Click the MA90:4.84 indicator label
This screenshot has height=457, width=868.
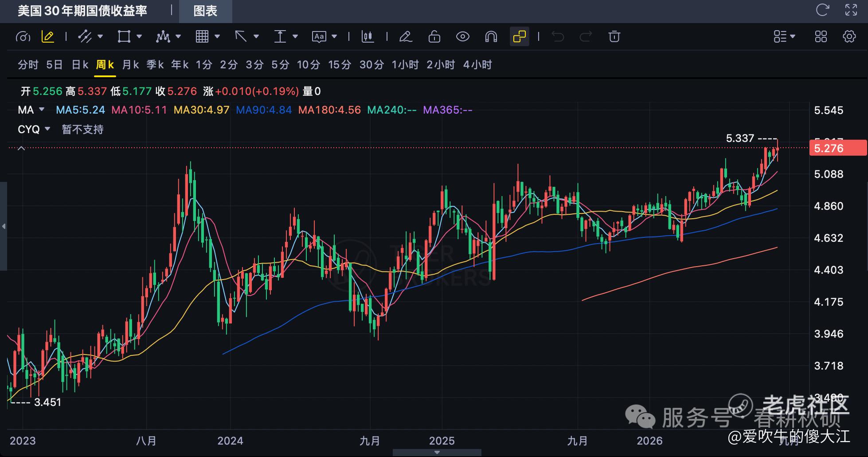click(264, 110)
